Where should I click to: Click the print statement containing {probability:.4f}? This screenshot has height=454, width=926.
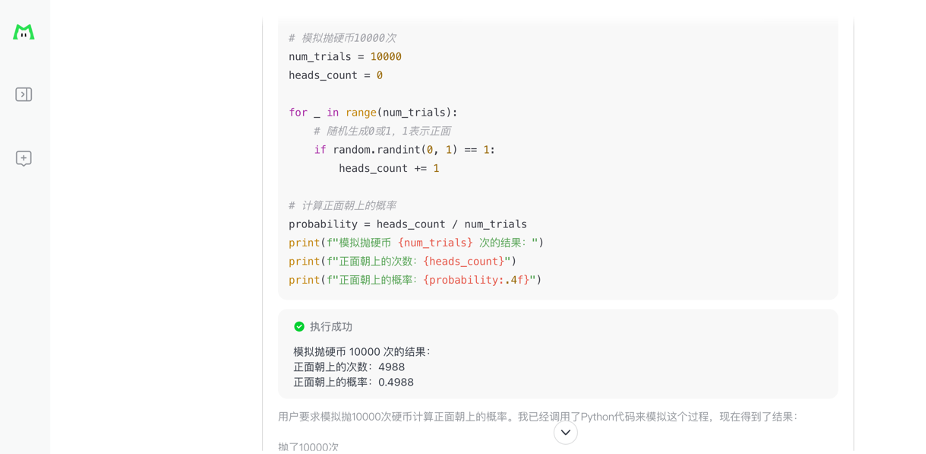coord(415,280)
